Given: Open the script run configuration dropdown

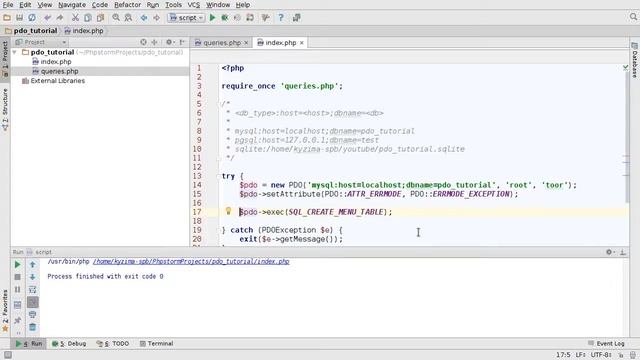Looking at the screenshot, I should pos(186,18).
